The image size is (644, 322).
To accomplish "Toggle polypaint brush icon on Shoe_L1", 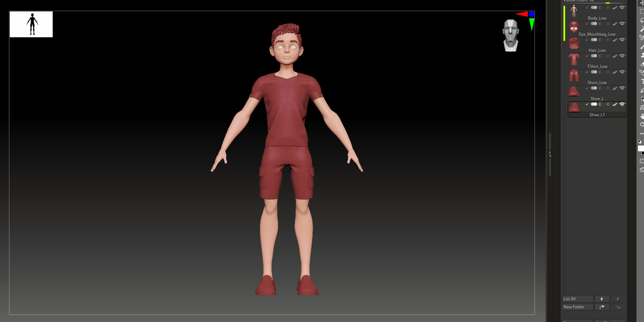I will 615,104.
